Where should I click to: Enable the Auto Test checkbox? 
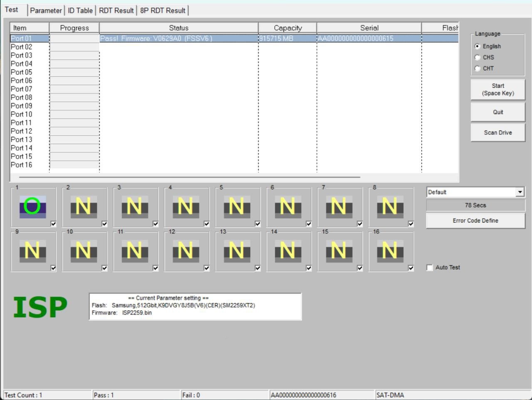click(430, 267)
